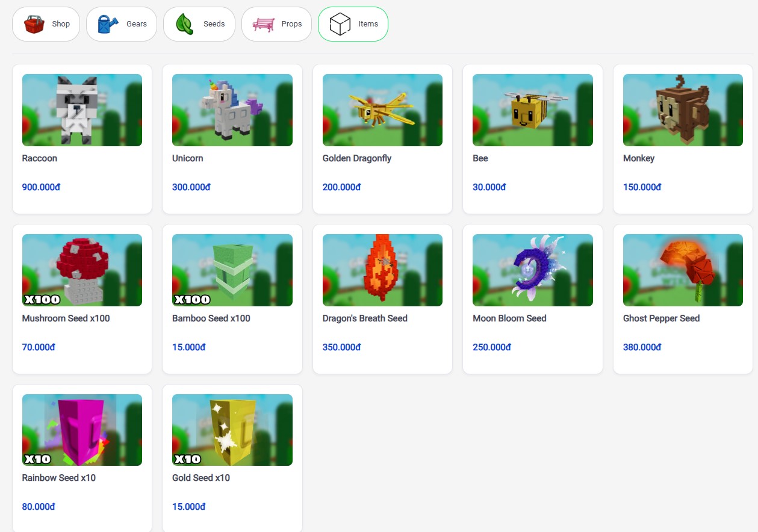The height and width of the screenshot is (532, 758).
Task: Click the blue watering can Gears icon
Action: 108,24
